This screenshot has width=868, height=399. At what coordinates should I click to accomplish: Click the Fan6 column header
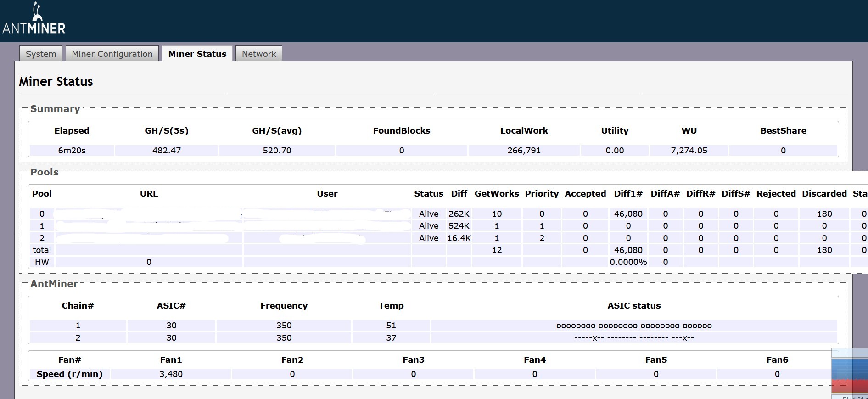777,360
